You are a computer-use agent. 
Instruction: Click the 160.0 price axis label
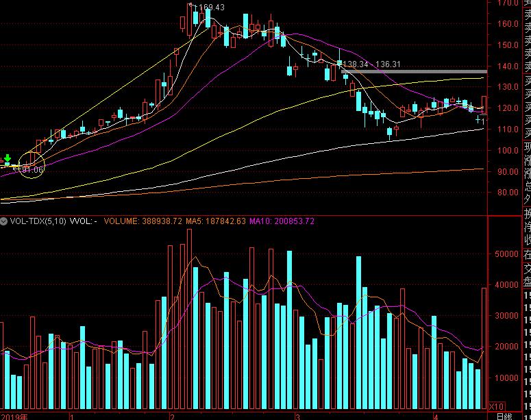508,24
